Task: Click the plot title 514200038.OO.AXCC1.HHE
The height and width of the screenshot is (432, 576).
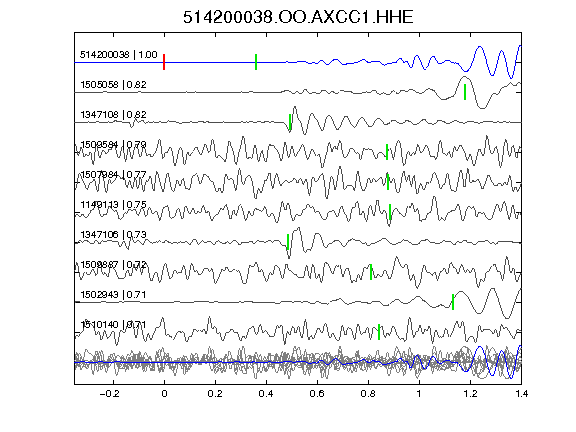Action: pyautogui.click(x=298, y=17)
